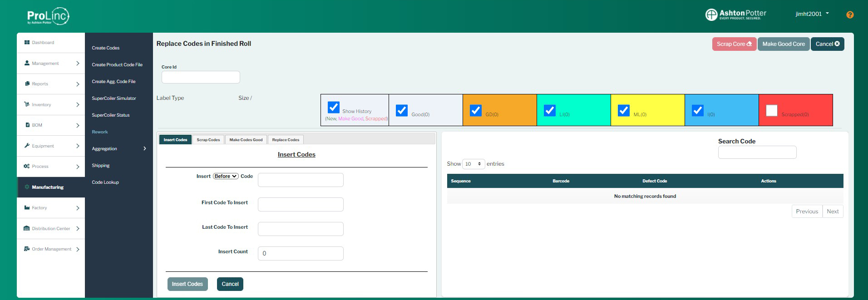
Task: Click the First Code To Insert field
Action: click(x=301, y=204)
